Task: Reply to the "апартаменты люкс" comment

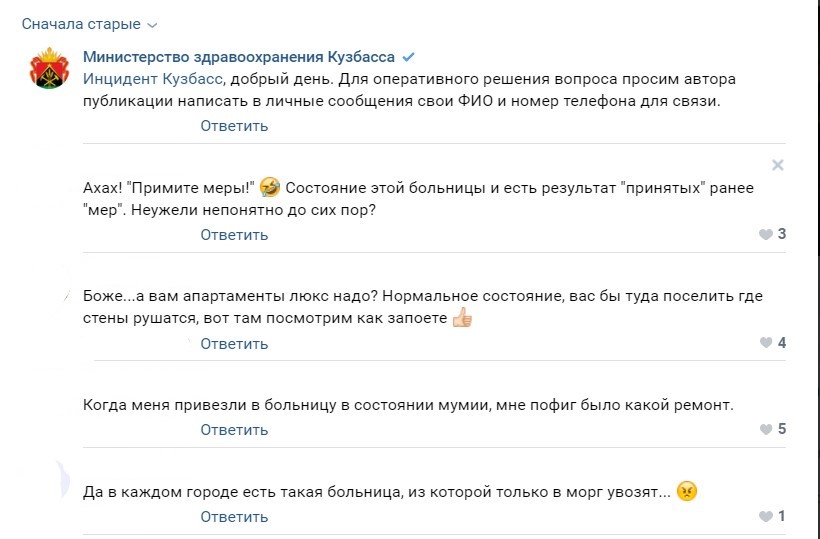Action: [234, 344]
